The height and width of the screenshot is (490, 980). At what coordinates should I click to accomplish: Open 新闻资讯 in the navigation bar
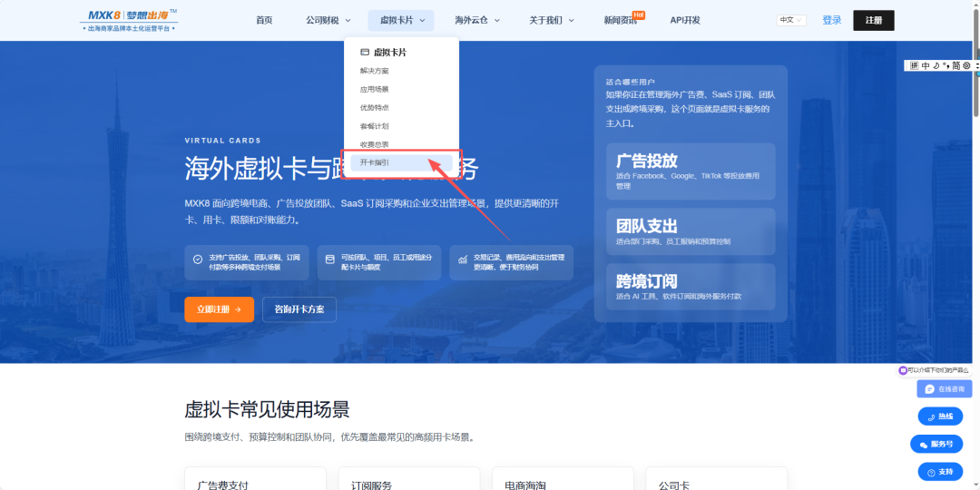[x=621, y=21]
